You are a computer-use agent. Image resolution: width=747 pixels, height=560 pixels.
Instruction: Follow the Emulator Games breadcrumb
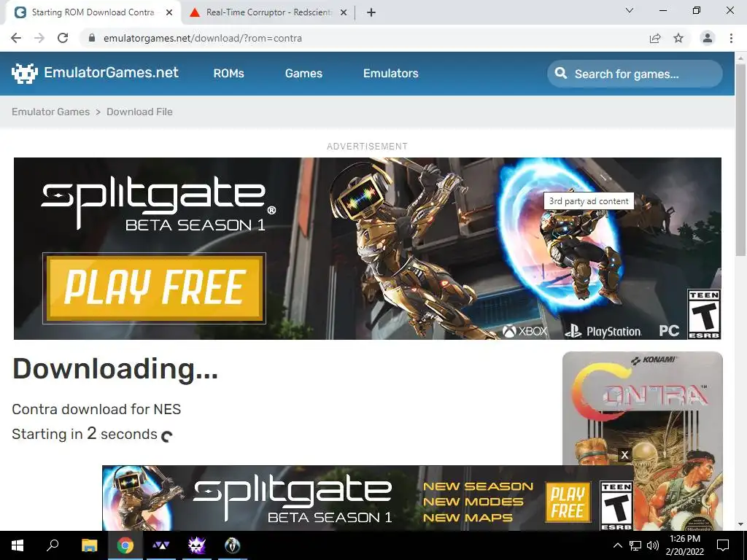tap(50, 112)
